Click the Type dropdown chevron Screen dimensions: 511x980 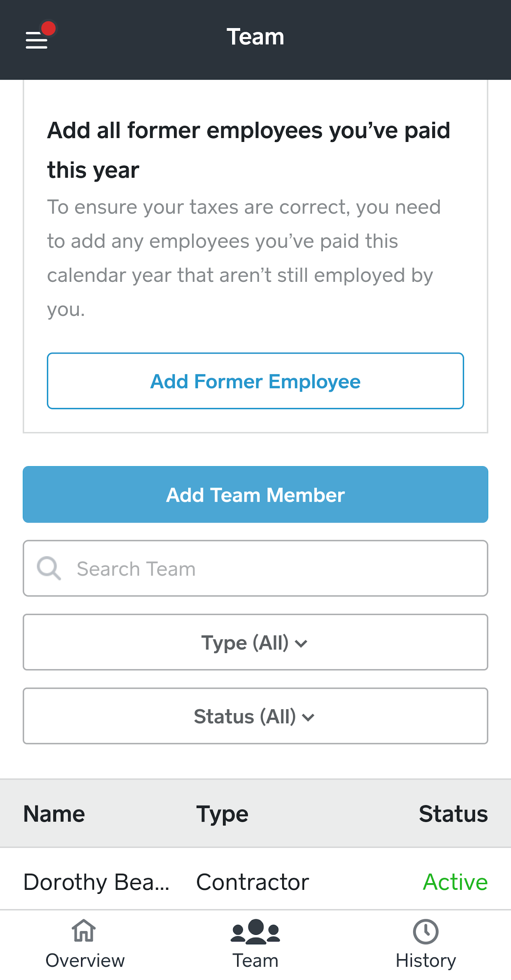301,642
